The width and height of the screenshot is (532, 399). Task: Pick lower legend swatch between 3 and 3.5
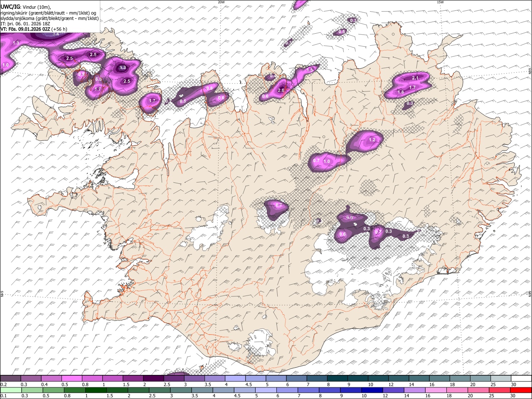tap(181, 390)
